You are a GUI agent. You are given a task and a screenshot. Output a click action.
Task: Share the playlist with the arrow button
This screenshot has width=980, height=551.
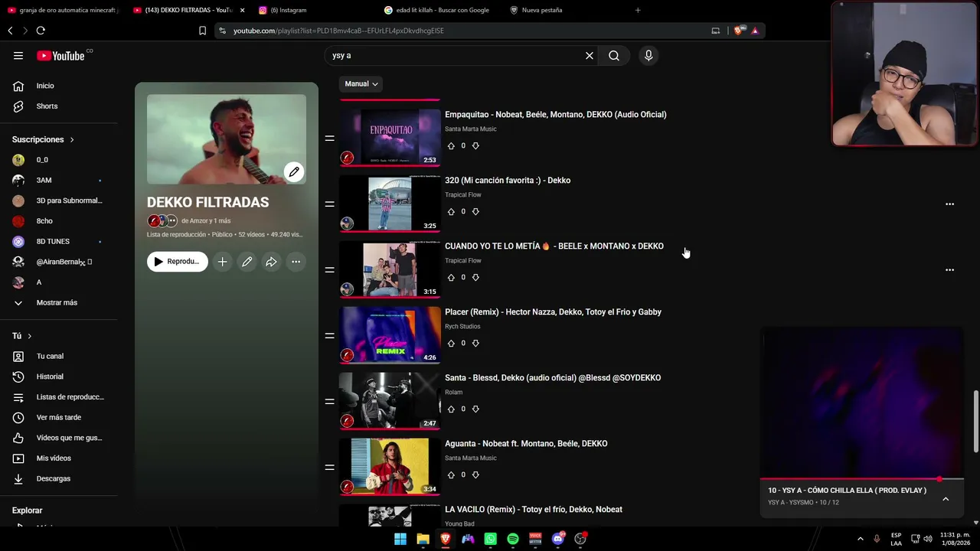coord(271,262)
